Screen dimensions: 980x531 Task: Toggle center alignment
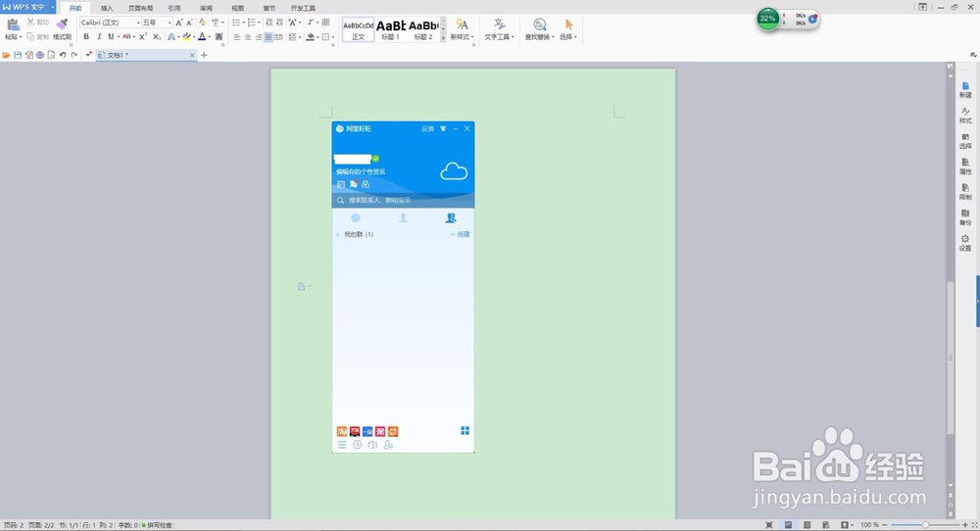click(x=248, y=37)
